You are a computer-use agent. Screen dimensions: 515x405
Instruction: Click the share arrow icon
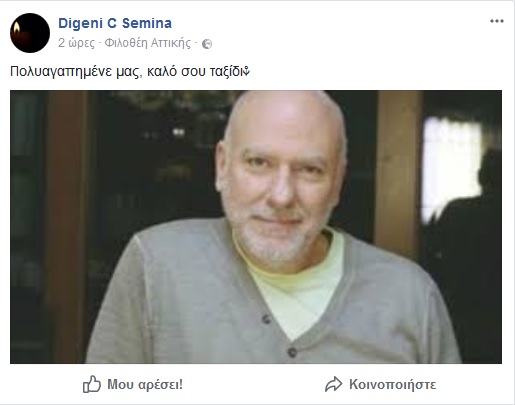(333, 384)
